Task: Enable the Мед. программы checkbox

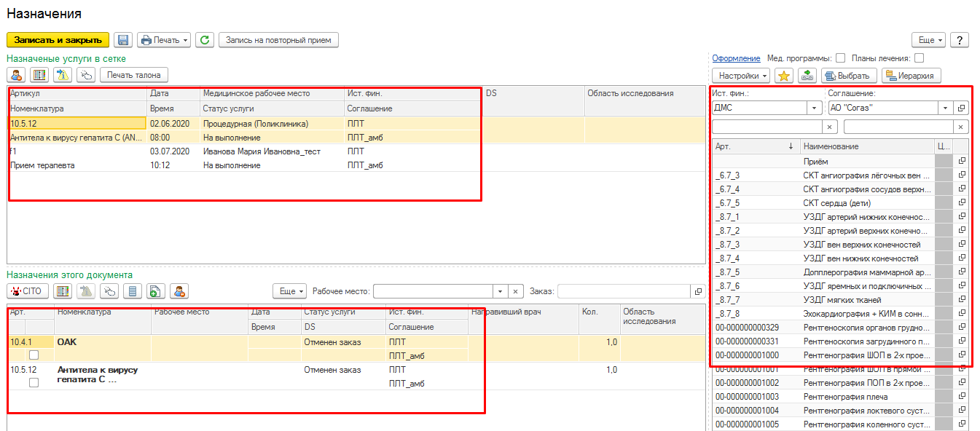Action: click(x=841, y=58)
